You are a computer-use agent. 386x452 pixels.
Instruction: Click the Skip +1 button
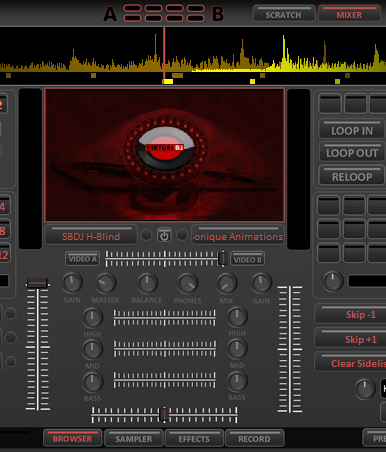point(361,338)
